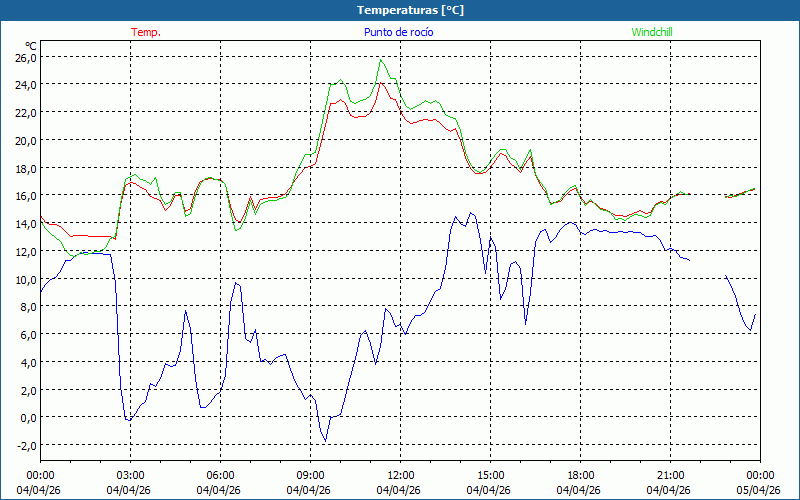Click the 12:00 time axis label
The width and height of the screenshot is (800, 500).
coord(400,475)
